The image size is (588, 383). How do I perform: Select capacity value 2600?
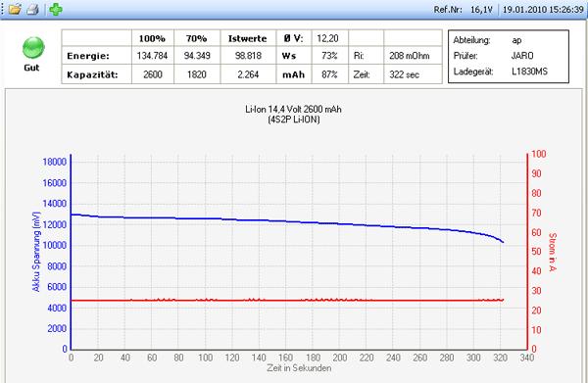point(153,74)
